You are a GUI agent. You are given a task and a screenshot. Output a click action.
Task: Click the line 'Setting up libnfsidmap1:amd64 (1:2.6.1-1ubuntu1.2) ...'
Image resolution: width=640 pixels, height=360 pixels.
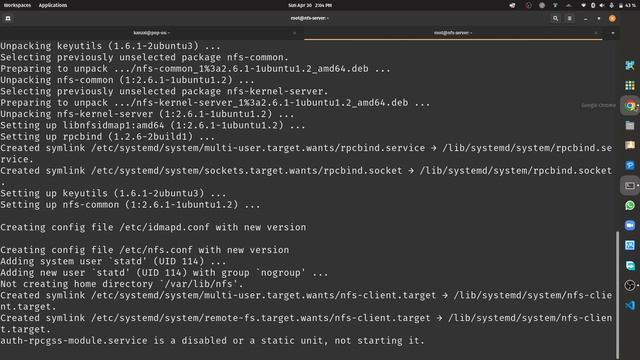click(153, 125)
